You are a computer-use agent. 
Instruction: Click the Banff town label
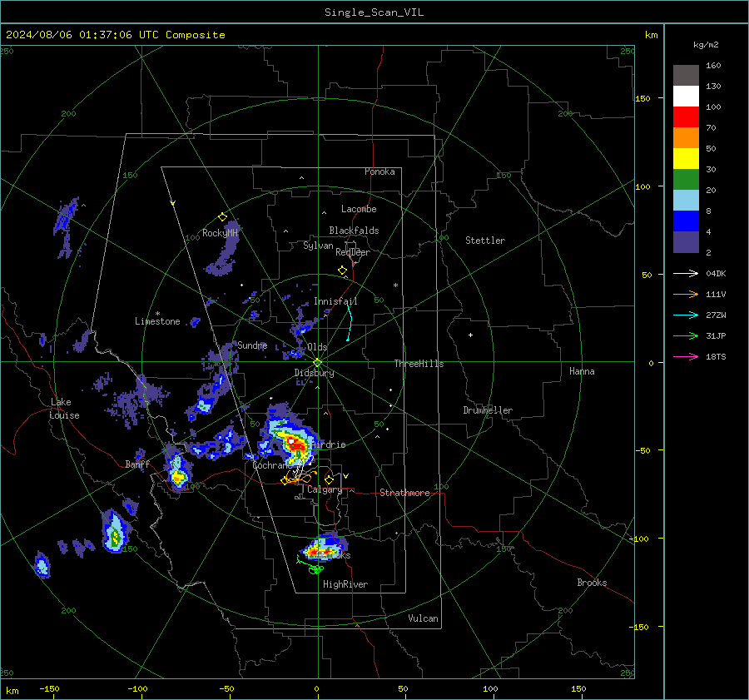coord(137,464)
